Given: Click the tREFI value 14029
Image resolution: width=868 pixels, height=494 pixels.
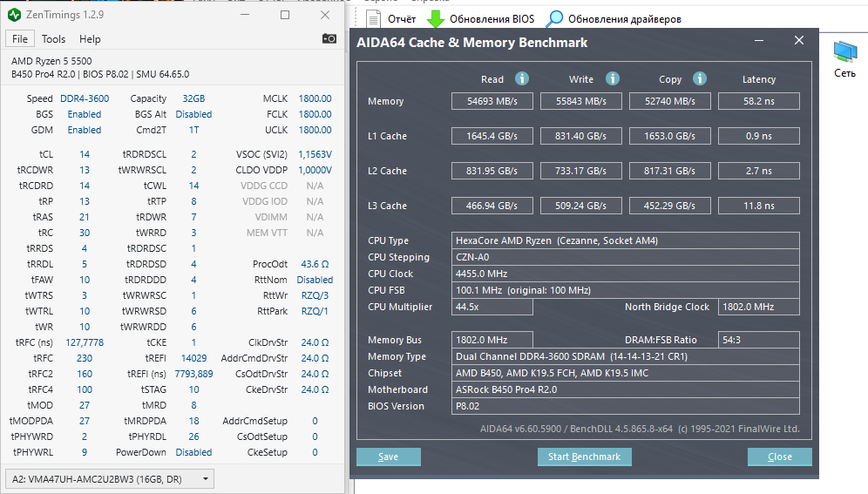Looking at the screenshot, I should tap(193, 358).
